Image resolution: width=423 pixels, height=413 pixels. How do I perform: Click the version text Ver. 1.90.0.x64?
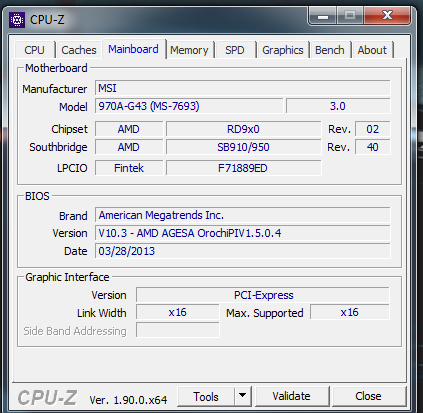[128, 400]
